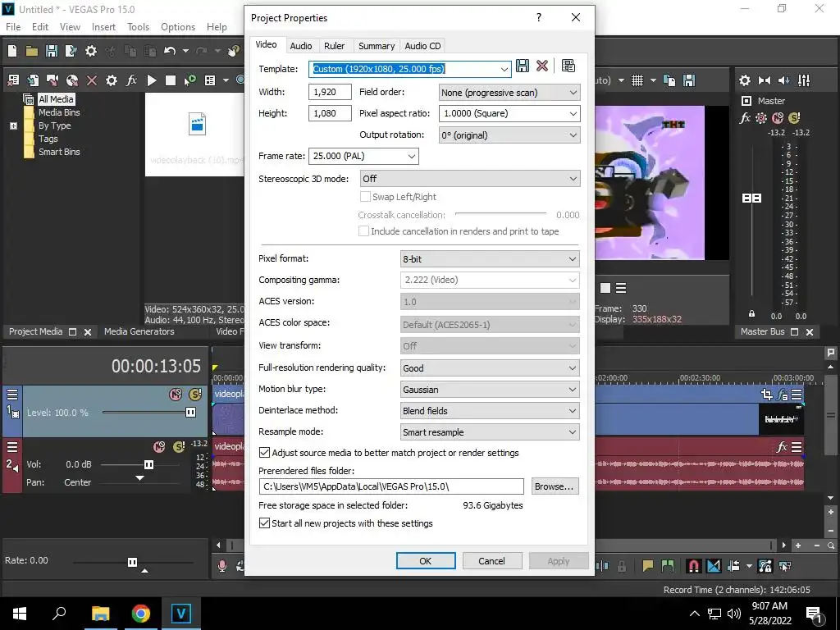Open the Resample mode dropdown
The width and height of the screenshot is (840, 630).
click(x=572, y=432)
